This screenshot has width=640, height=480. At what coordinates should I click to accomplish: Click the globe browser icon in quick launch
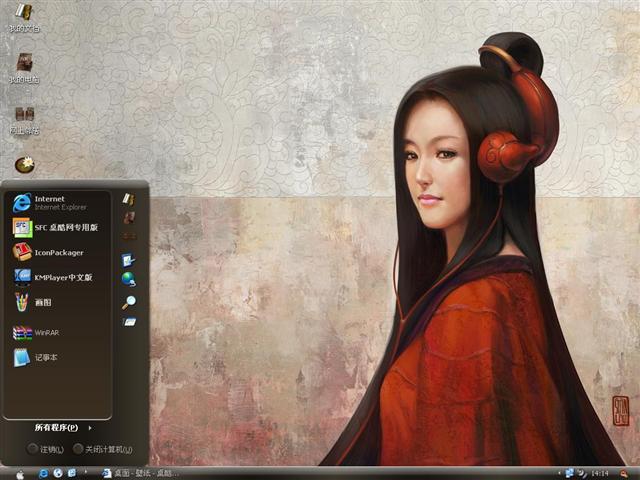(58, 473)
